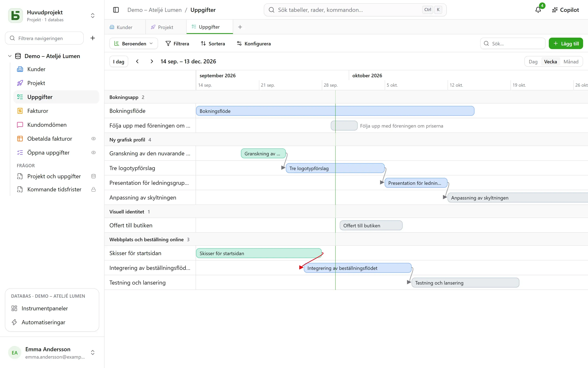Viewport: 588px width, 368px height.
Task: Open the Beroenden view dropdown
Action: [x=134, y=44]
